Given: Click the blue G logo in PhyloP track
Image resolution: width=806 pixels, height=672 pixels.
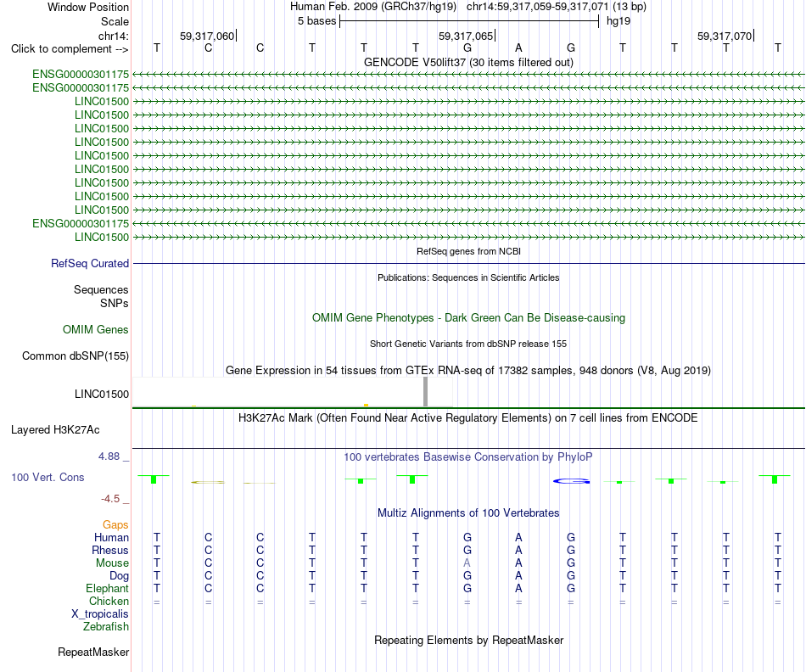Looking at the screenshot, I should tap(571, 481).
